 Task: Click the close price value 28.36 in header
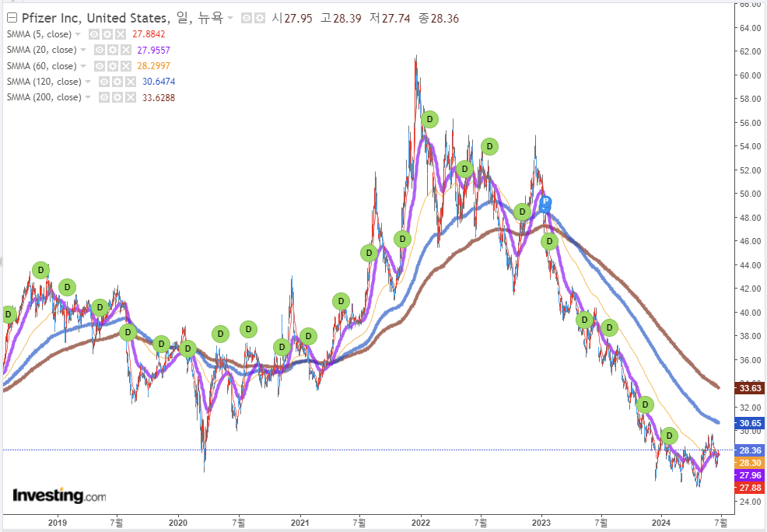(x=445, y=19)
